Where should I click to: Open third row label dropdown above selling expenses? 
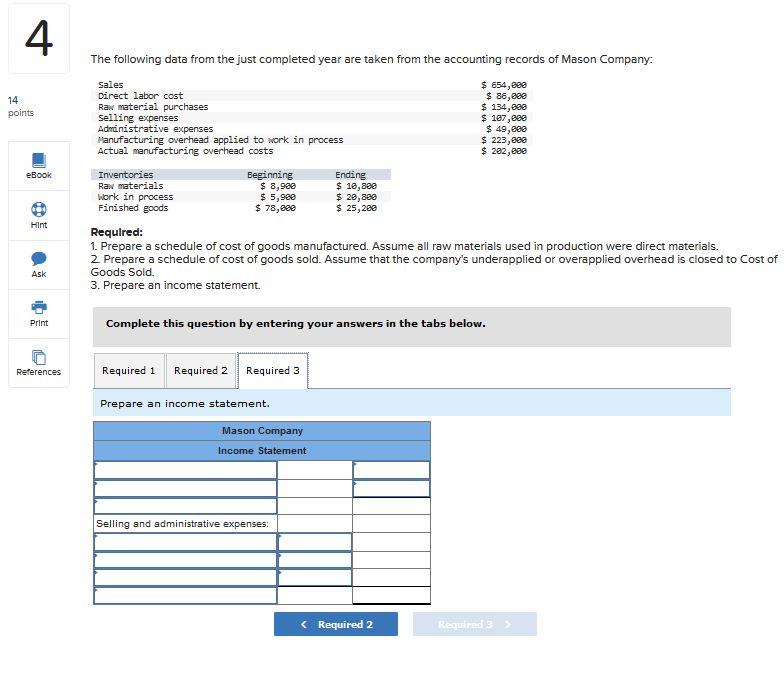click(x=185, y=506)
